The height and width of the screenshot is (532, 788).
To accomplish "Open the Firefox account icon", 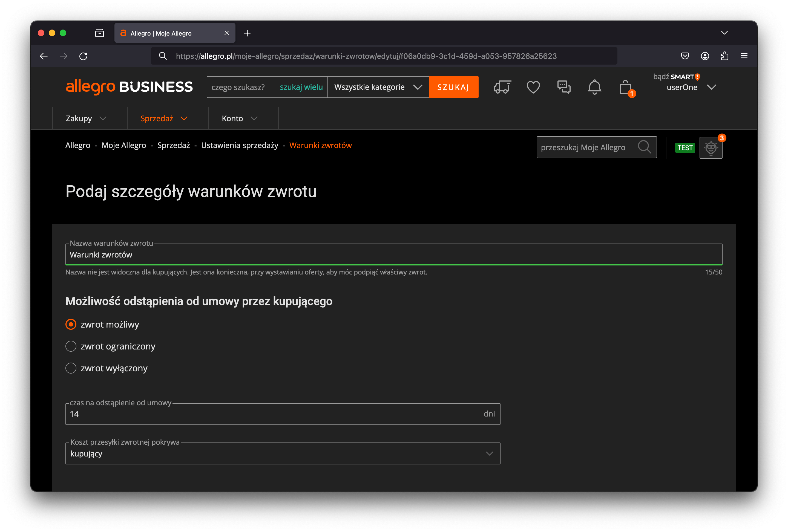I will (704, 56).
